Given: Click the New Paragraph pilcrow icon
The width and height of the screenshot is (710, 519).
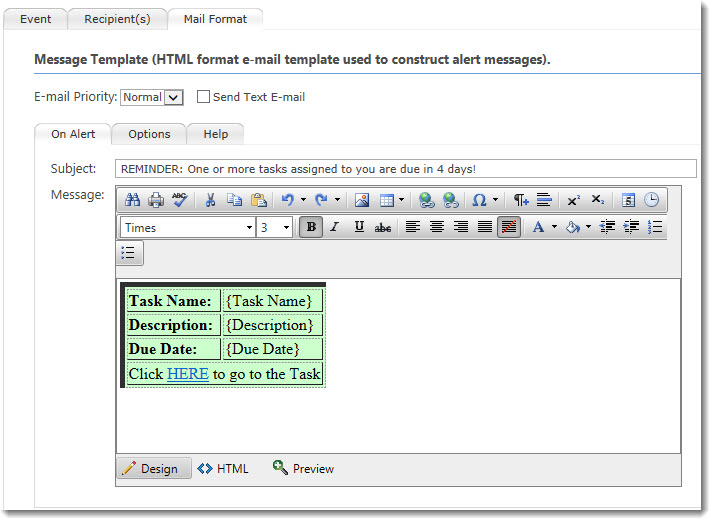Looking at the screenshot, I should (521, 200).
